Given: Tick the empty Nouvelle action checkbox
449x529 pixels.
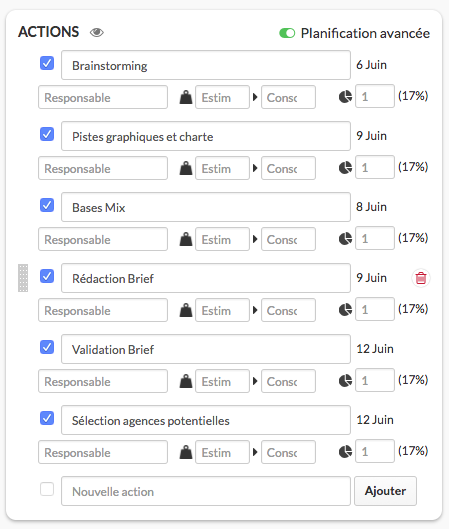Looking at the screenshot, I should click(x=47, y=489).
